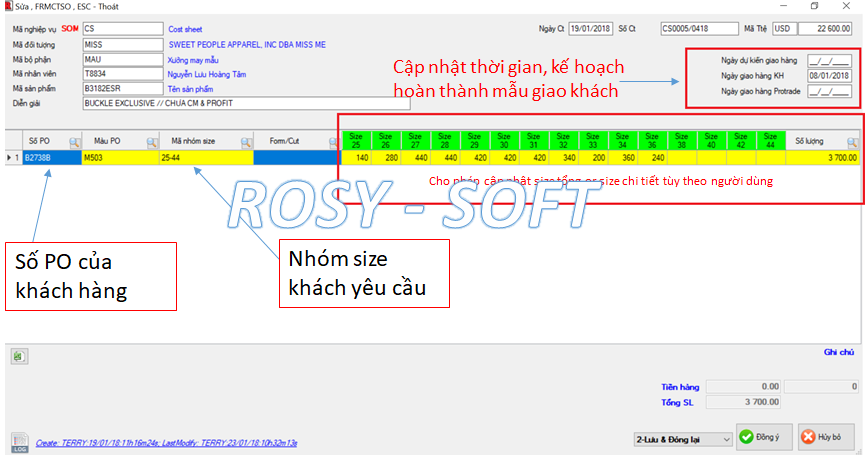Click the Size 25 column header
The height and width of the screenshot is (455, 865).
pyautogui.click(x=356, y=140)
